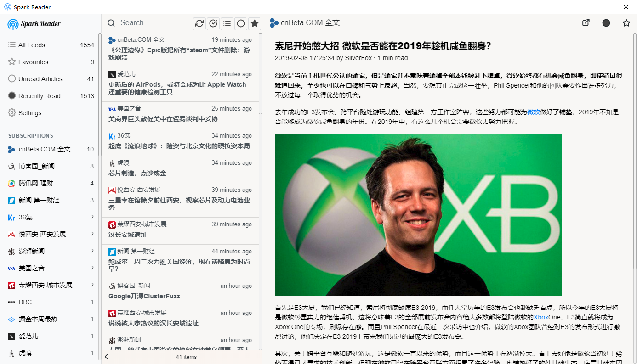637x364 pixels.
Task: Click cnBeta.COM 全文 header in article pane
Action: pos(305,22)
